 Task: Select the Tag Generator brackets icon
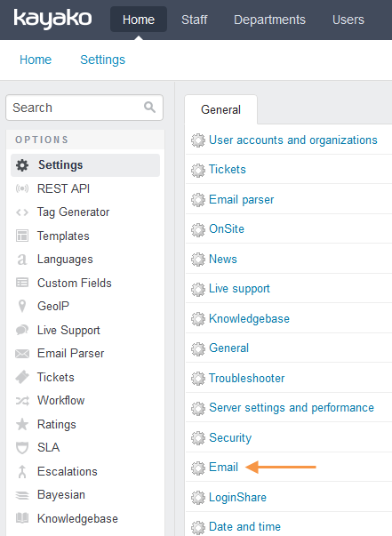pyautogui.click(x=22, y=212)
